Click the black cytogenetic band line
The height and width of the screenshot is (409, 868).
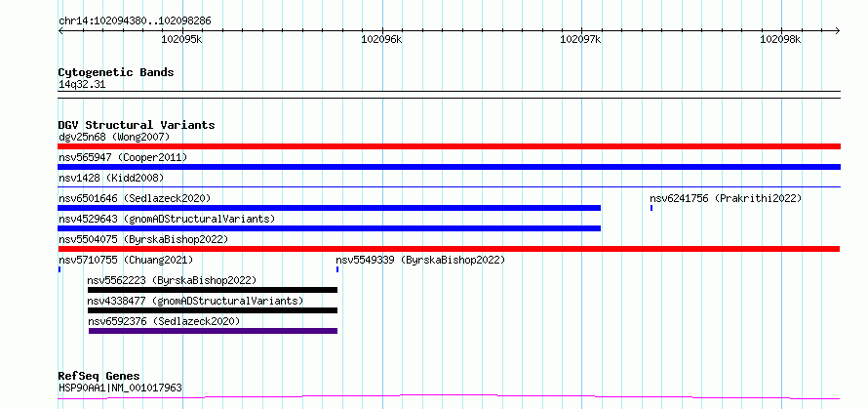pyautogui.click(x=449, y=95)
